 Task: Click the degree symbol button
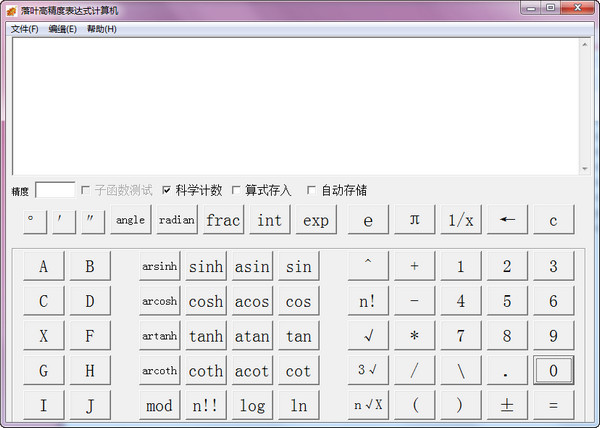click(36, 220)
